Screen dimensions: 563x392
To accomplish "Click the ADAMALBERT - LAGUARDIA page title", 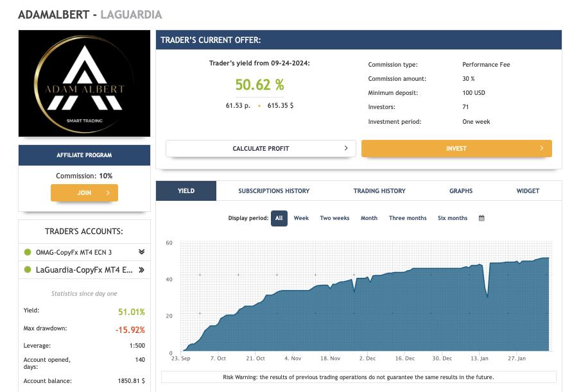I will pyautogui.click(x=90, y=15).
